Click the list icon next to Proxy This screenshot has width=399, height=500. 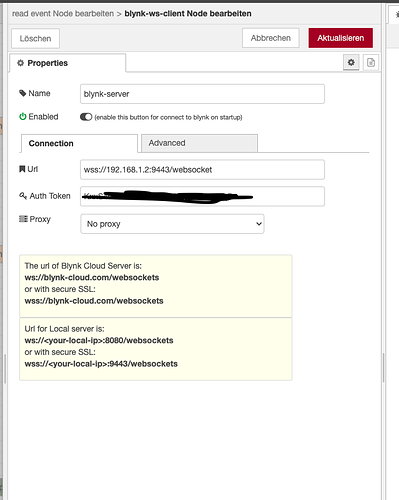tap(23, 219)
